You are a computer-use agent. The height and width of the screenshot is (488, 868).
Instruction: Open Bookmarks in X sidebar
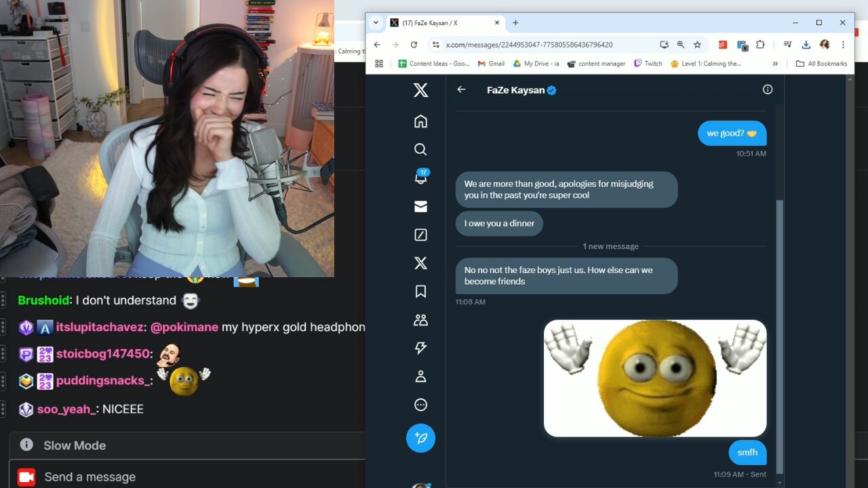[x=420, y=291]
